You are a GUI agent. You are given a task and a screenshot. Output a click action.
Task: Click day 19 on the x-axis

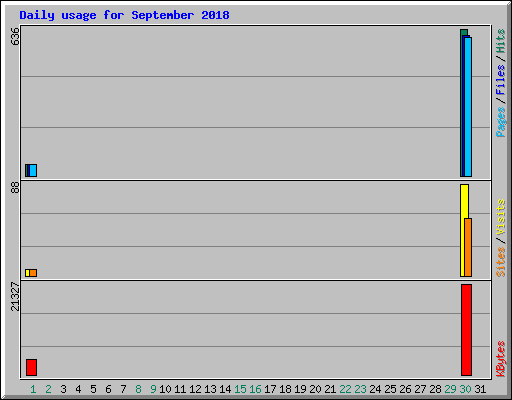point(300,389)
